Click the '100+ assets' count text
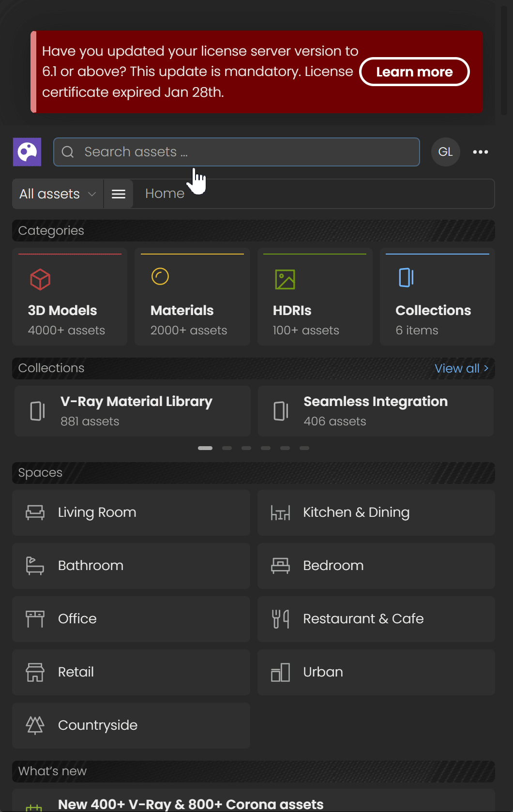The image size is (513, 812). [306, 331]
